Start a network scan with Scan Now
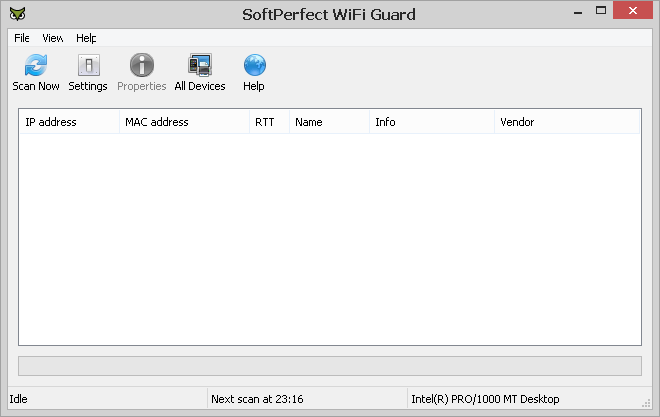The width and height of the screenshot is (660, 417). 36,72
